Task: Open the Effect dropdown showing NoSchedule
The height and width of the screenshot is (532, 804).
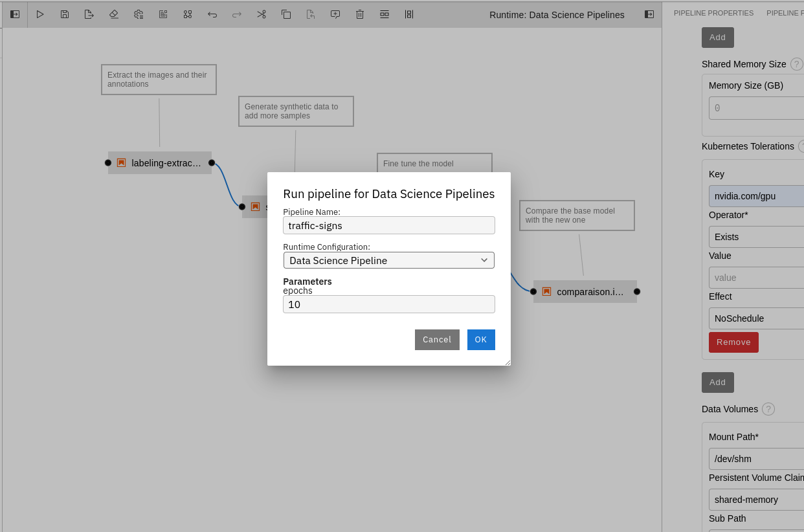Action: pos(756,318)
